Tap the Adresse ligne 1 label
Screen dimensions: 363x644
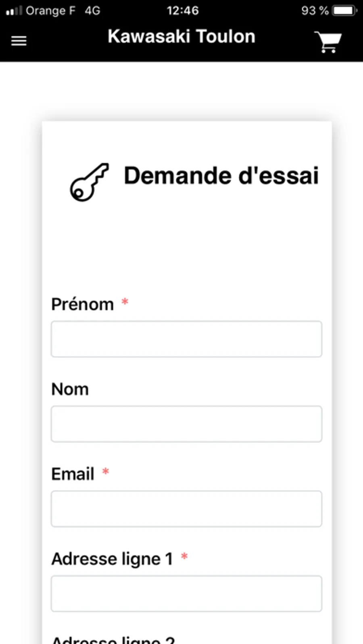point(112,559)
